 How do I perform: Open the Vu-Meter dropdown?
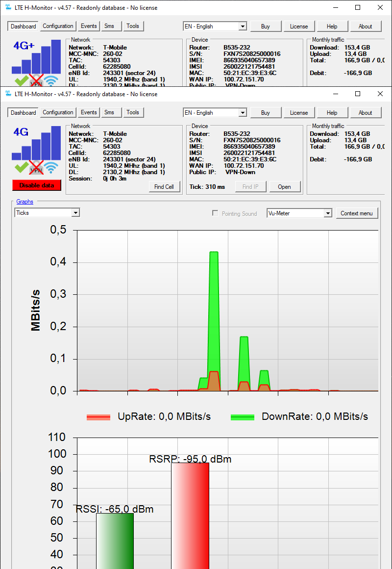[x=299, y=213]
